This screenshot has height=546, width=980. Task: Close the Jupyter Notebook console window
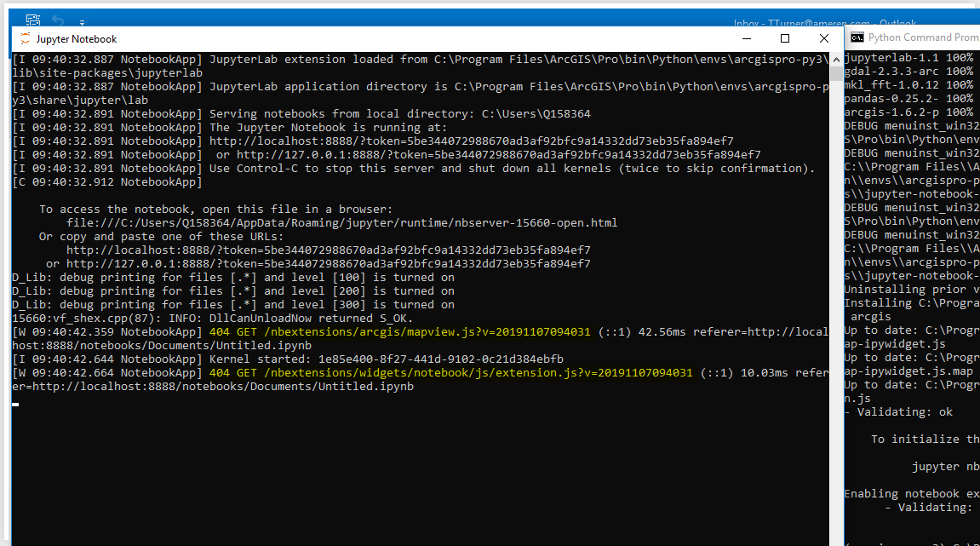(823, 39)
